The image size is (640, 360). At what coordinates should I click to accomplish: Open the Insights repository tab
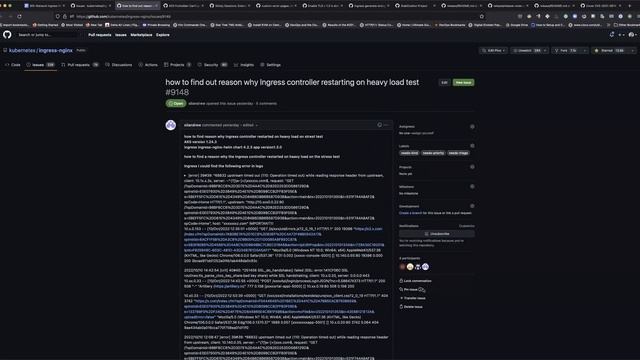pyautogui.click(x=244, y=65)
